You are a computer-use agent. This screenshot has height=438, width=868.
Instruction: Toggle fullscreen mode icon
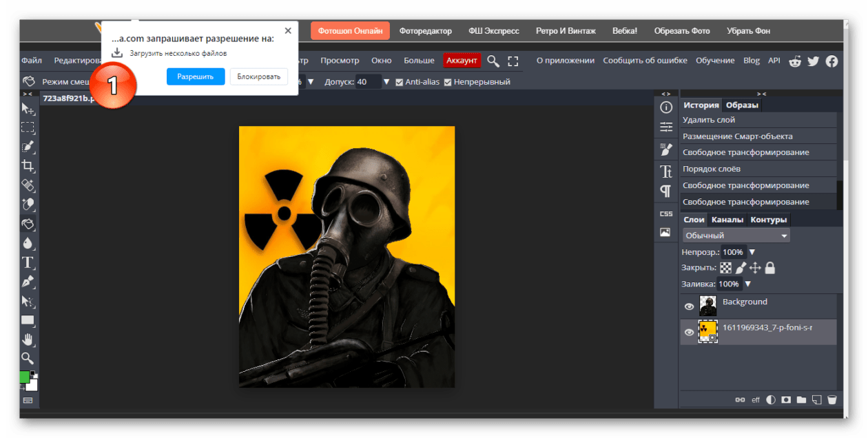[513, 61]
